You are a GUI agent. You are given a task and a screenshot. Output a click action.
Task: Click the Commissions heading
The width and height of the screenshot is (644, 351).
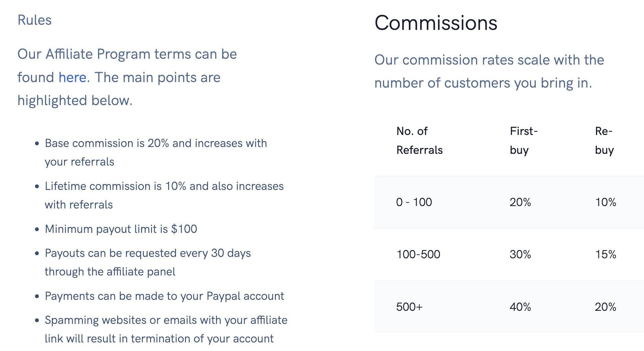click(436, 23)
